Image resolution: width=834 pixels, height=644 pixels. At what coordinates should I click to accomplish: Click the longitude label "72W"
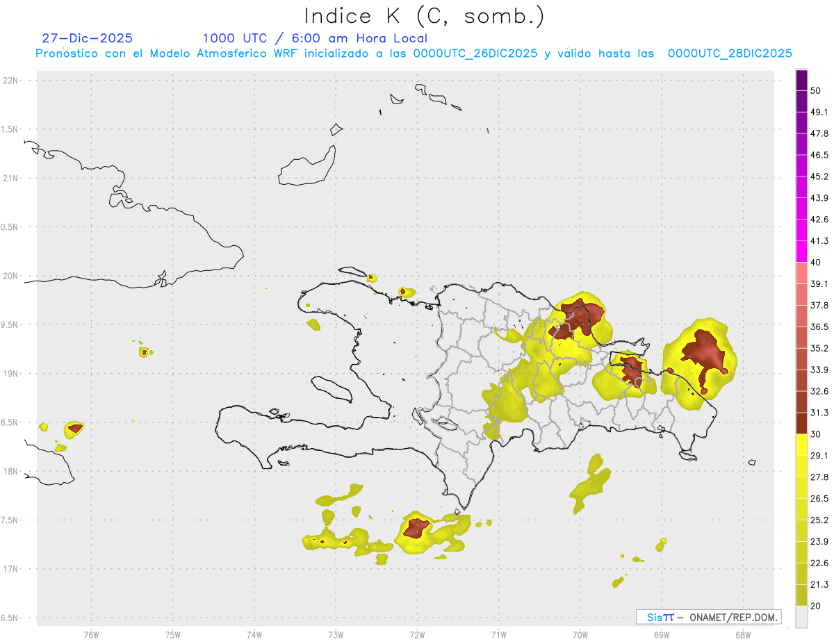click(x=417, y=635)
